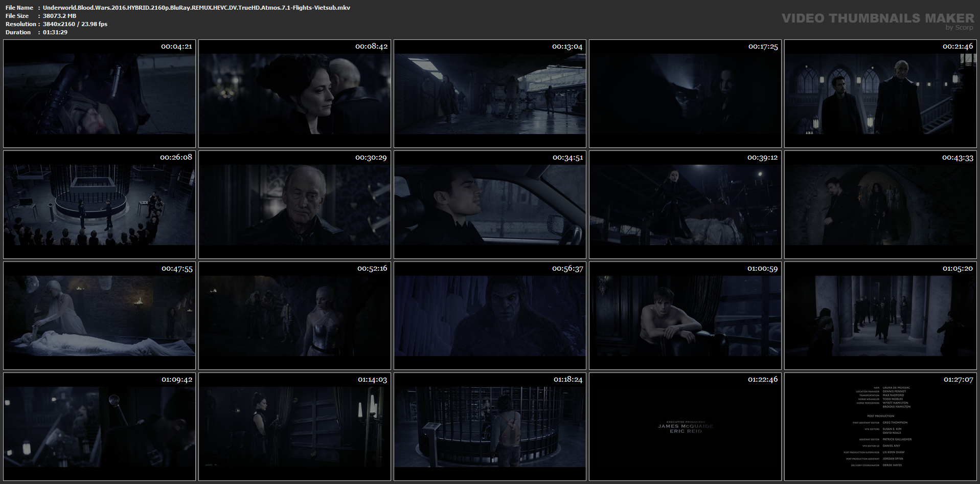Click the thumbnail timestamped 01:09:42
980x484 pixels.
click(x=99, y=427)
